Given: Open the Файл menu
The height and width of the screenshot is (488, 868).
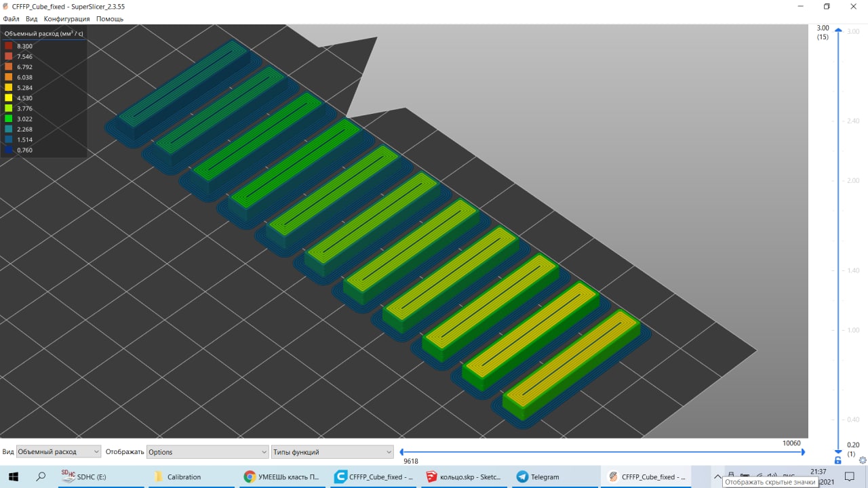Looking at the screenshot, I should tap(11, 19).
